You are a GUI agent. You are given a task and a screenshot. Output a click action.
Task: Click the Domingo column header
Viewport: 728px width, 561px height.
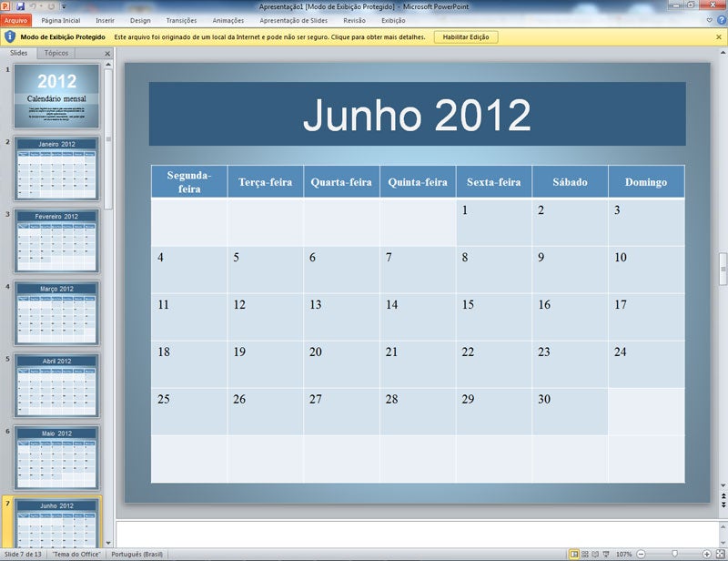(x=646, y=182)
